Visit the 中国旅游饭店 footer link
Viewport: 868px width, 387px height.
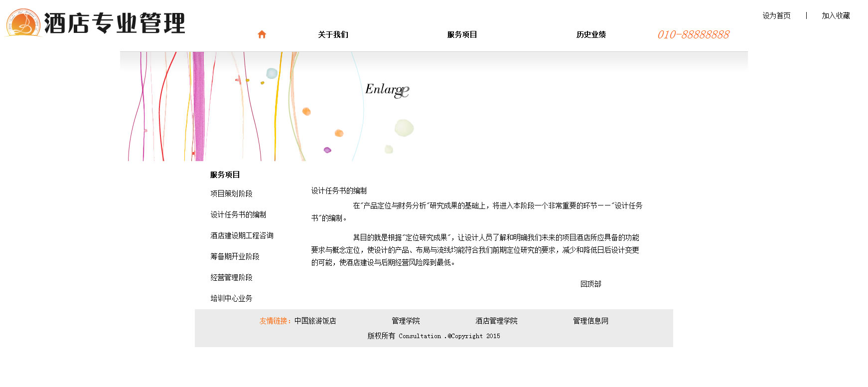click(x=315, y=321)
